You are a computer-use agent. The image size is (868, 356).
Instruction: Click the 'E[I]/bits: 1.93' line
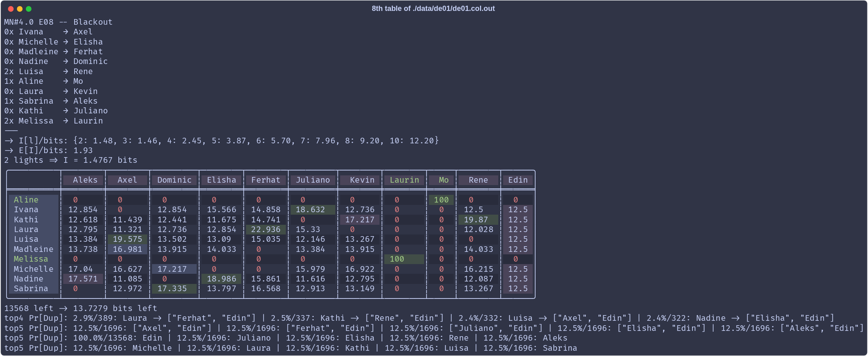[48, 150]
